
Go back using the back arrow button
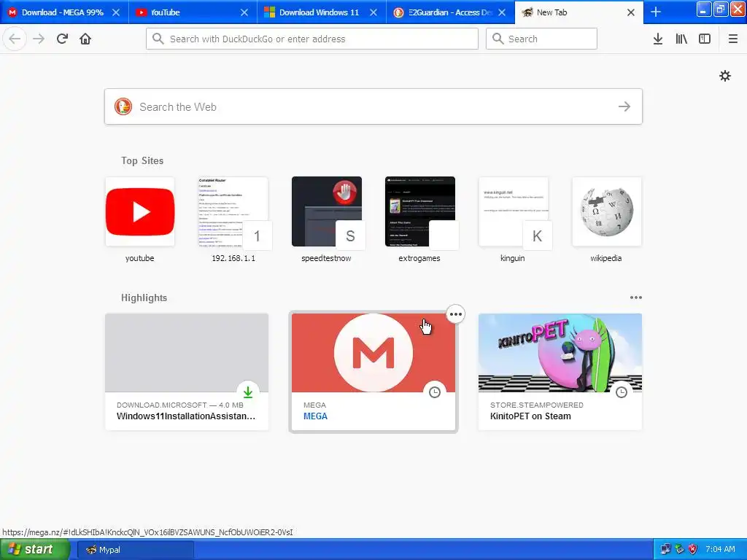[x=15, y=39]
